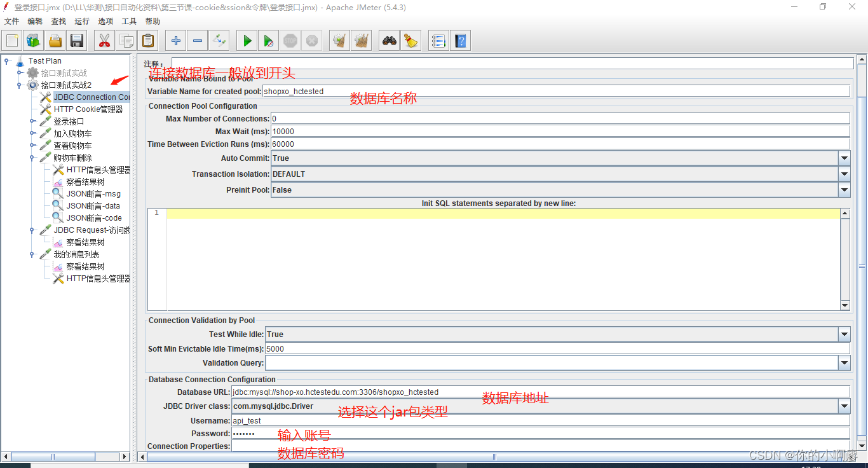
Task: Click the Max Wait (ms) field
Action: [560, 131]
